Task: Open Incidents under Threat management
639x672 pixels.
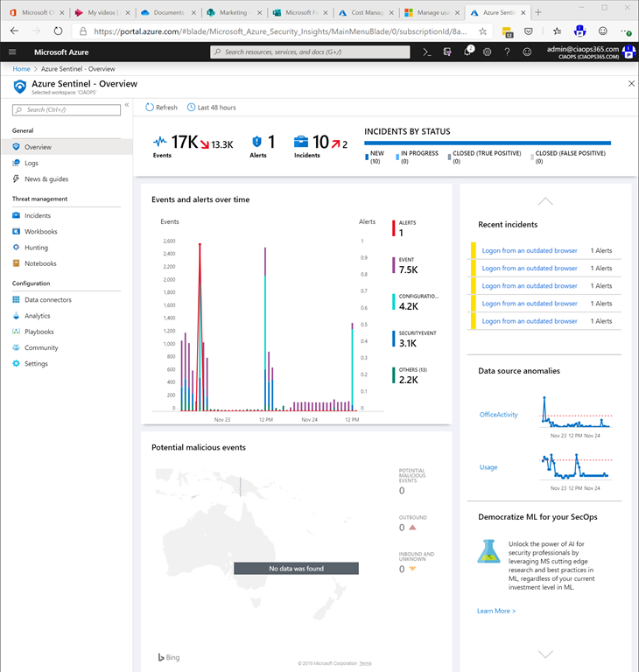Action: point(38,215)
